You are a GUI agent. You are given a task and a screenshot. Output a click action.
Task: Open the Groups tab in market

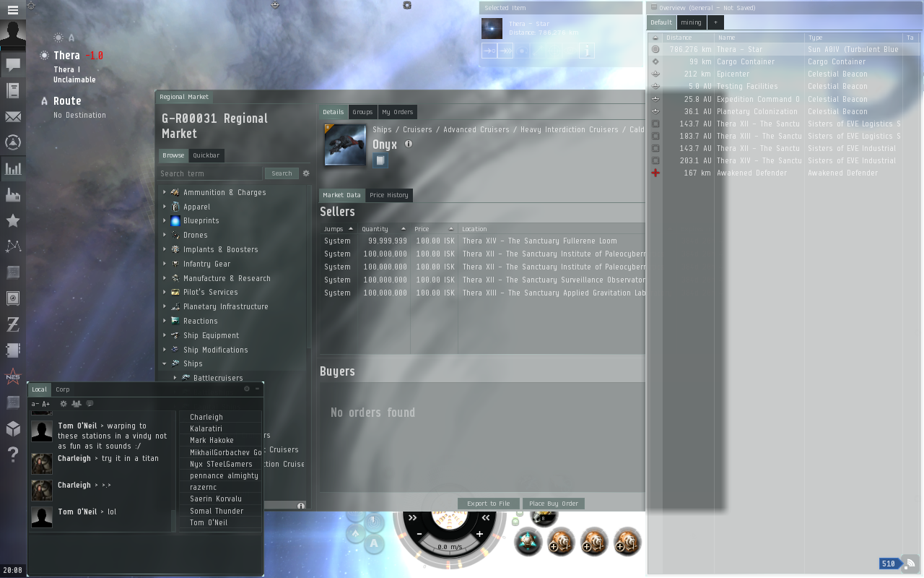coord(362,112)
